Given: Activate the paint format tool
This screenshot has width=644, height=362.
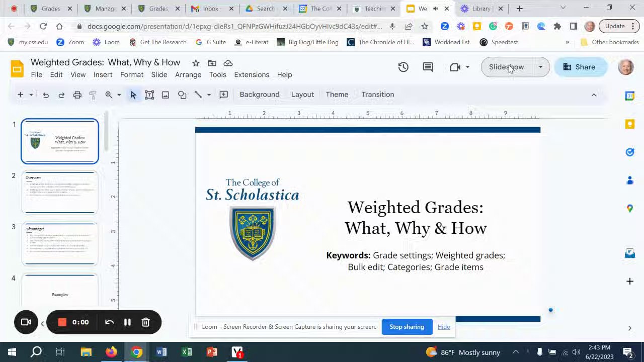Looking at the screenshot, I should 93,95.
